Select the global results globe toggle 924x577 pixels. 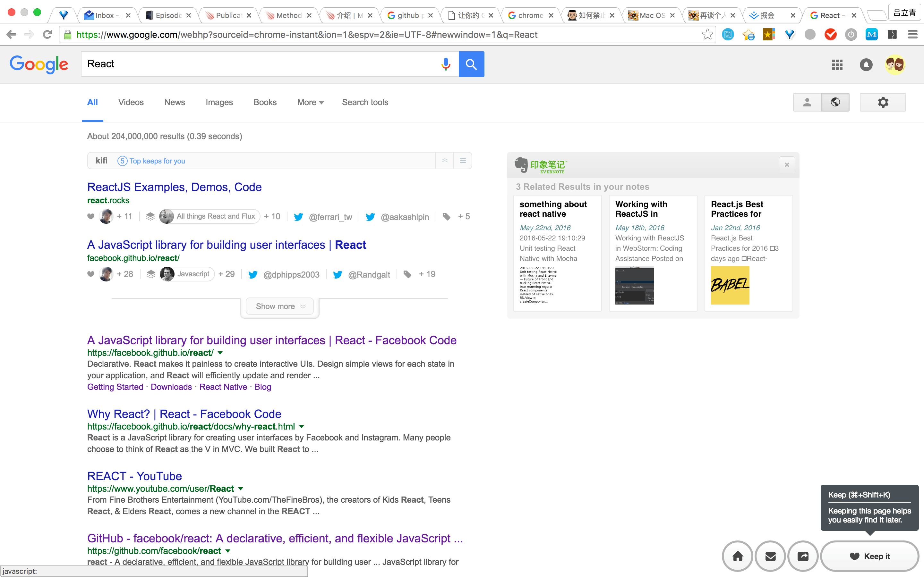(835, 102)
